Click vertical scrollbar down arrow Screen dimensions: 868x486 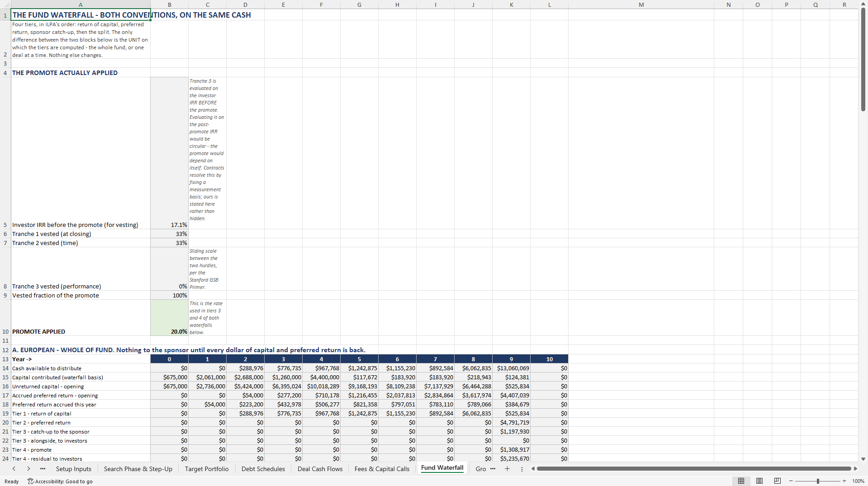pyautogui.click(x=863, y=458)
